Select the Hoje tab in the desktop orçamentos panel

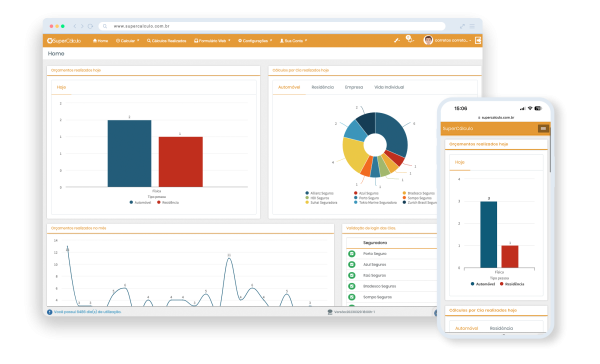click(x=61, y=87)
